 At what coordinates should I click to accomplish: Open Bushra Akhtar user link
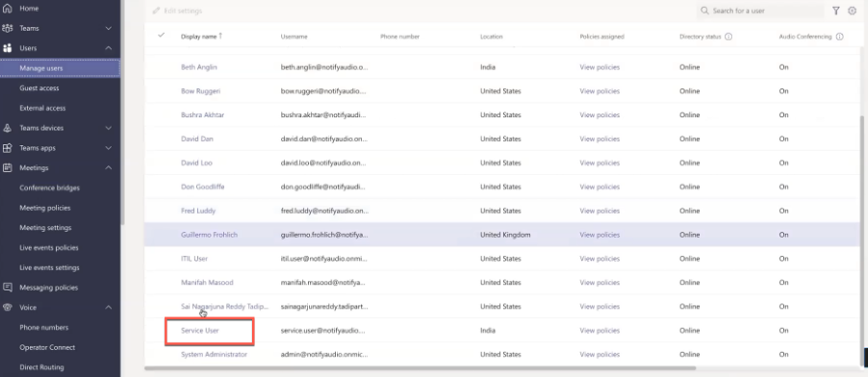click(x=203, y=115)
